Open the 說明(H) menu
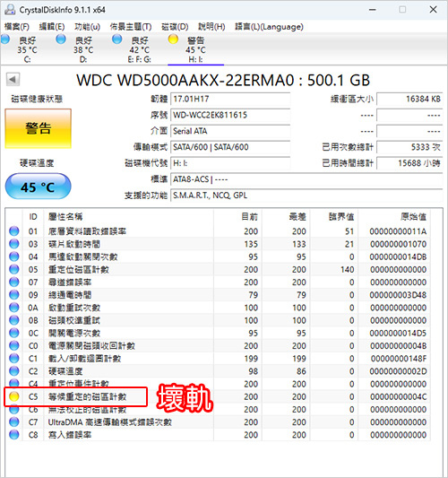This screenshot has height=478, width=448. [211, 27]
